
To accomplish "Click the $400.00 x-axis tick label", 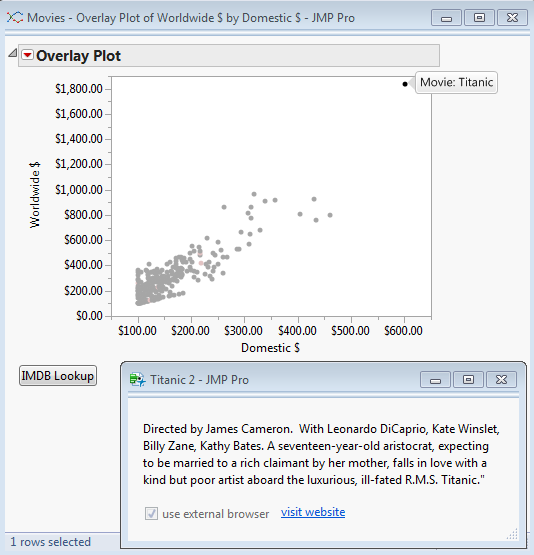I will pyautogui.click(x=297, y=331).
